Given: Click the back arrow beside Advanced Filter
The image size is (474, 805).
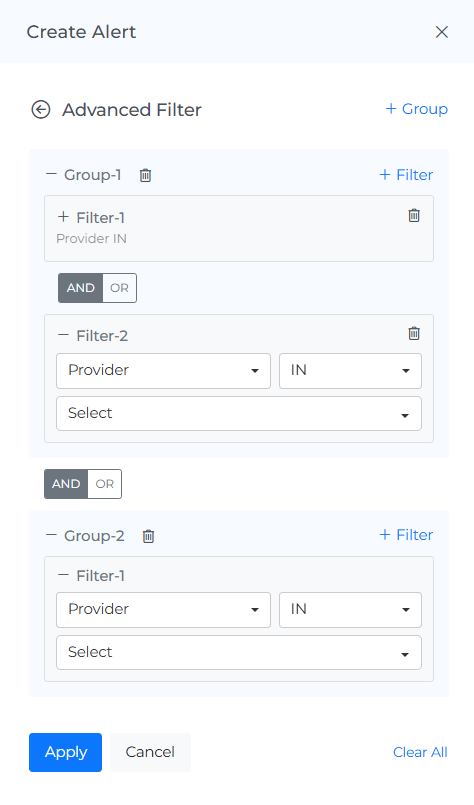Looking at the screenshot, I should tap(41, 109).
